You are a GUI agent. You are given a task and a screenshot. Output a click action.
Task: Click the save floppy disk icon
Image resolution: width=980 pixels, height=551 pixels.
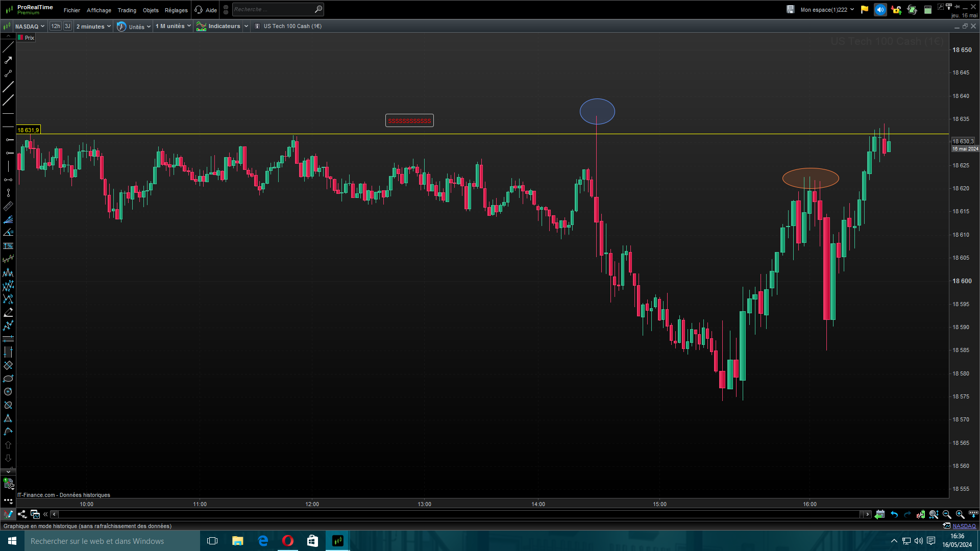click(790, 10)
